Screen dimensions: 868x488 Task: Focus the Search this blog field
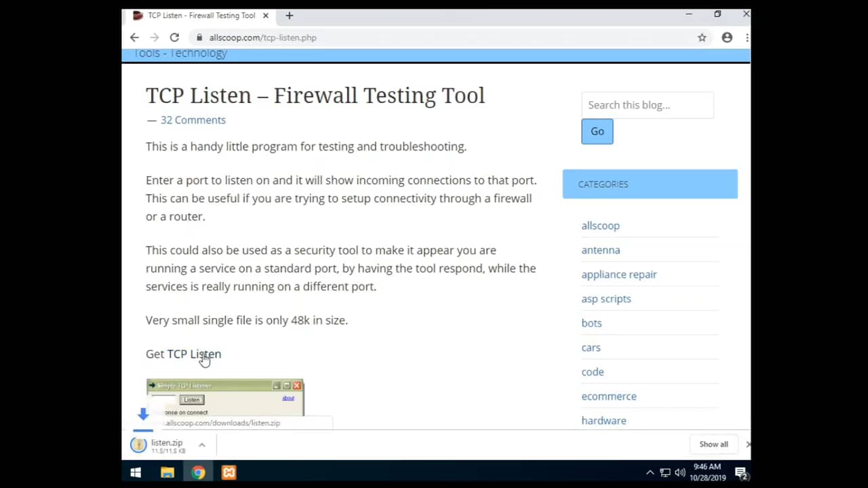tap(648, 105)
